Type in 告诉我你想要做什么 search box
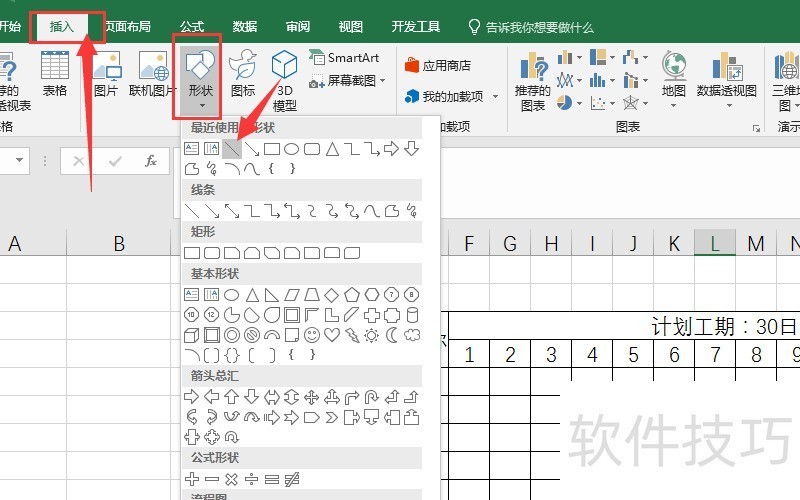This screenshot has height=500, width=800. (x=540, y=27)
